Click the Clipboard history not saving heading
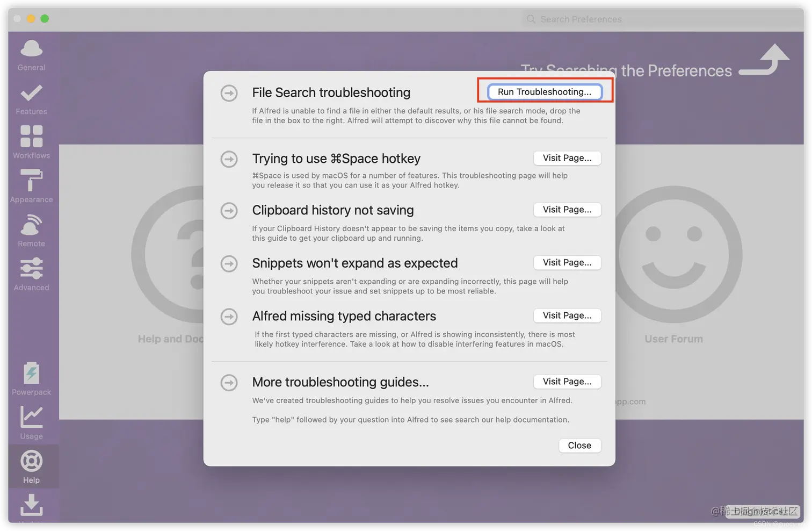 (x=333, y=210)
